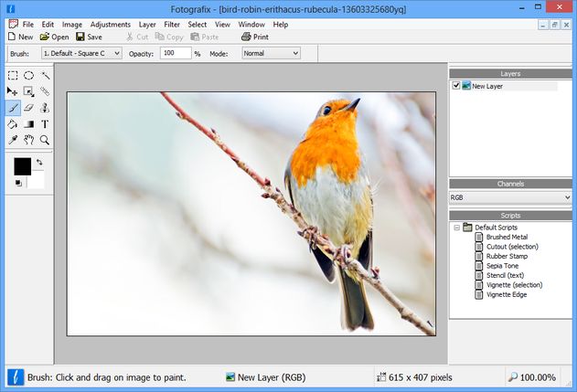Screen dimensions: 577x392
Task: Open the Adjustments menu
Action: (x=110, y=24)
